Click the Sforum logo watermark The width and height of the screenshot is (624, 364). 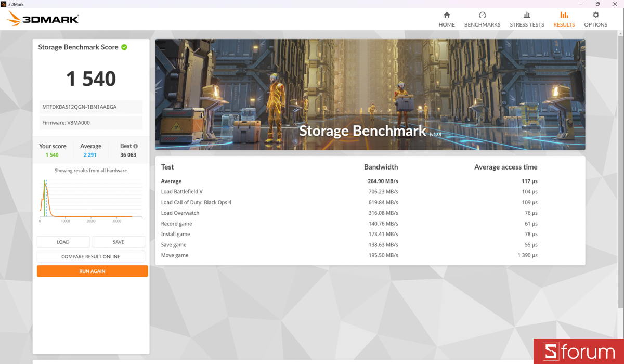pyautogui.click(x=579, y=351)
